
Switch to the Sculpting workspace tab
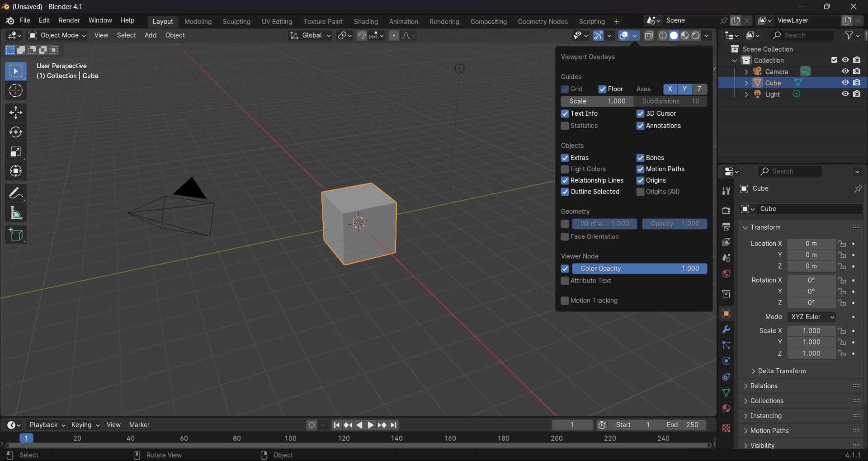(236, 22)
